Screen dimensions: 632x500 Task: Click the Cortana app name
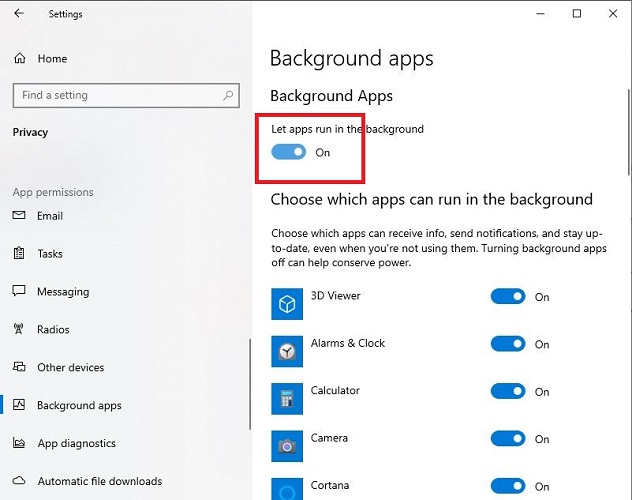click(330, 485)
